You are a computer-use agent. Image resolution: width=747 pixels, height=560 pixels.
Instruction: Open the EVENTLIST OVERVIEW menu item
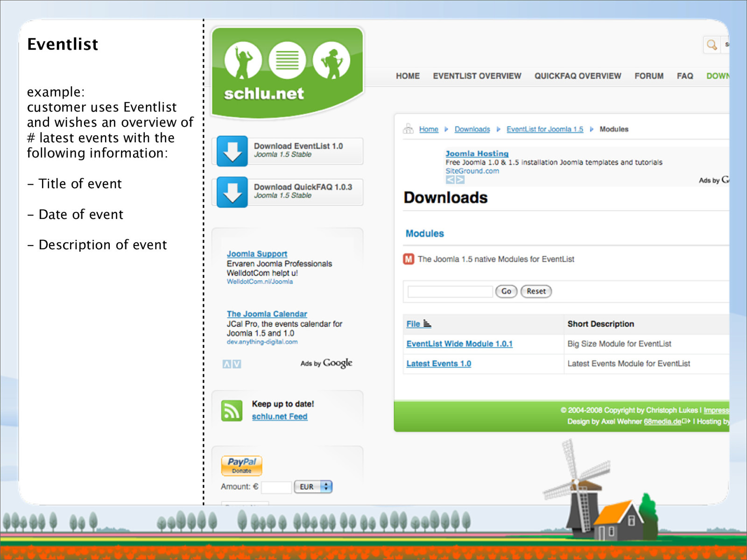(x=477, y=76)
